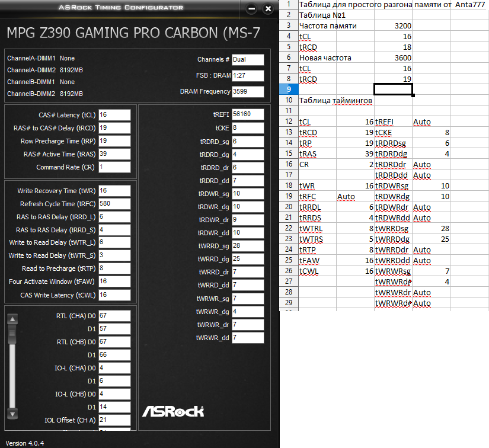Click the tRDRD_dr value field
This screenshot has height=448, width=489.
(x=248, y=168)
